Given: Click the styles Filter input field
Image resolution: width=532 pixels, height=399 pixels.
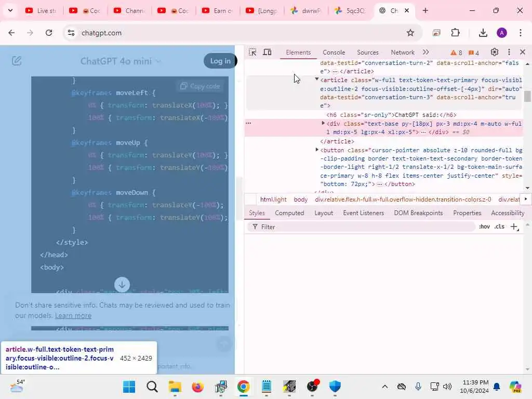Looking at the screenshot, I should [362, 227].
